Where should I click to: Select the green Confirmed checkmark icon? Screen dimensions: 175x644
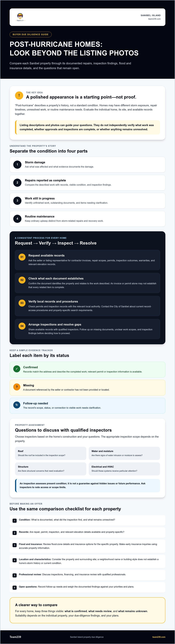click(17, 369)
